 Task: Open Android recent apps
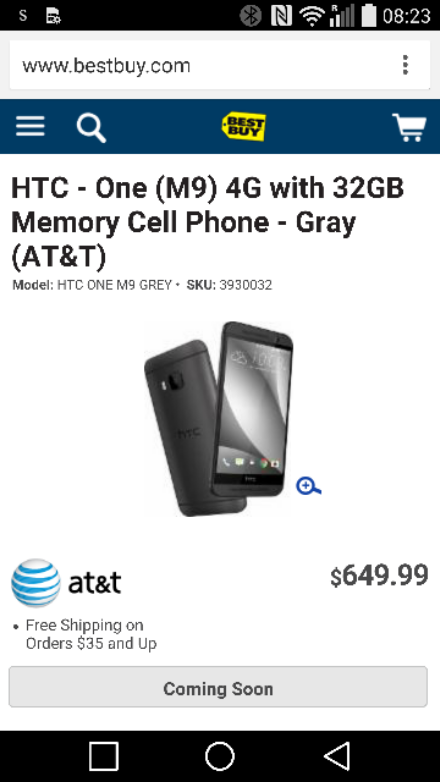(x=104, y=756)
